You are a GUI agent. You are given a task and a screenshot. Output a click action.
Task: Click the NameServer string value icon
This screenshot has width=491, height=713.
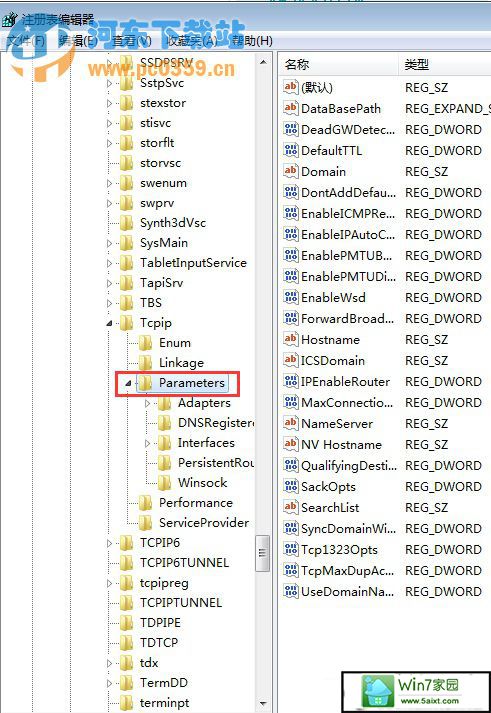point(291,423)
